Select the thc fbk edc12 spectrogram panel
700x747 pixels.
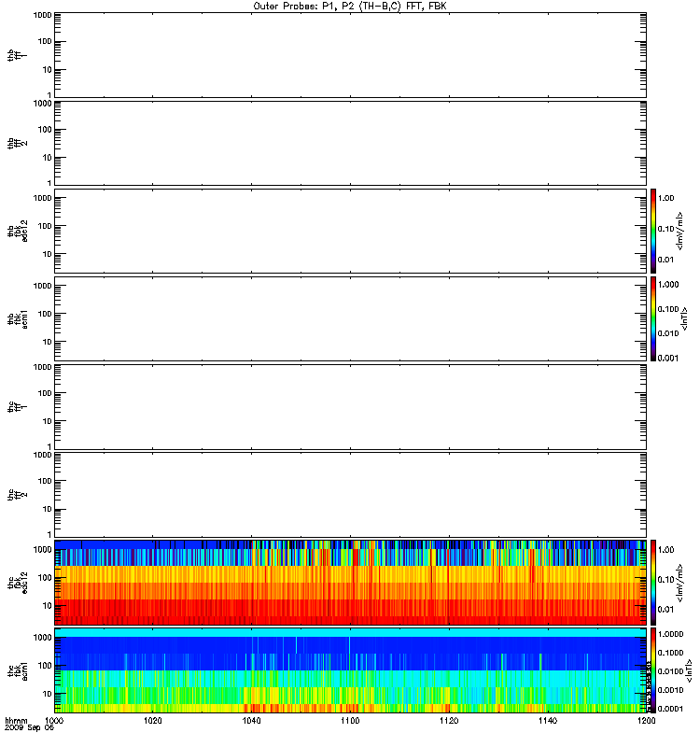point(349,582)
